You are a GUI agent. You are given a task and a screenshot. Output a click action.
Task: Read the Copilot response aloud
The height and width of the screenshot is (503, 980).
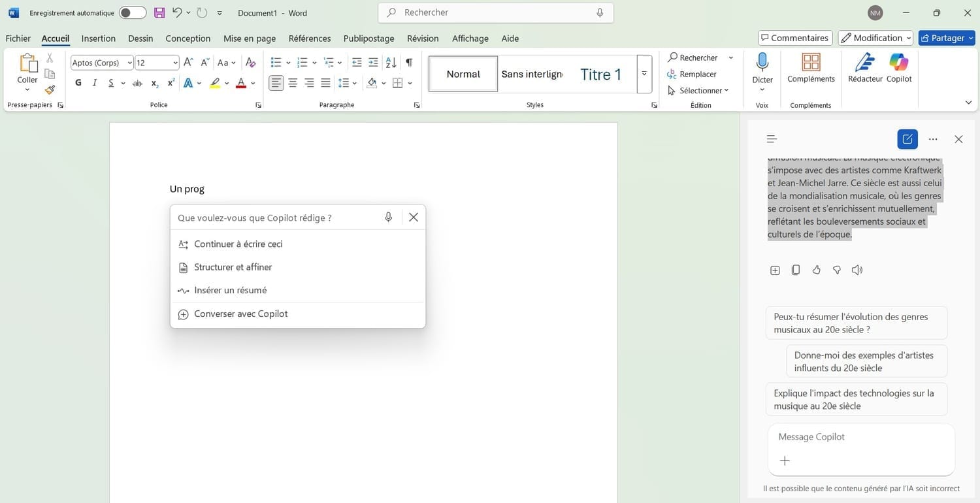click(857, 270)
